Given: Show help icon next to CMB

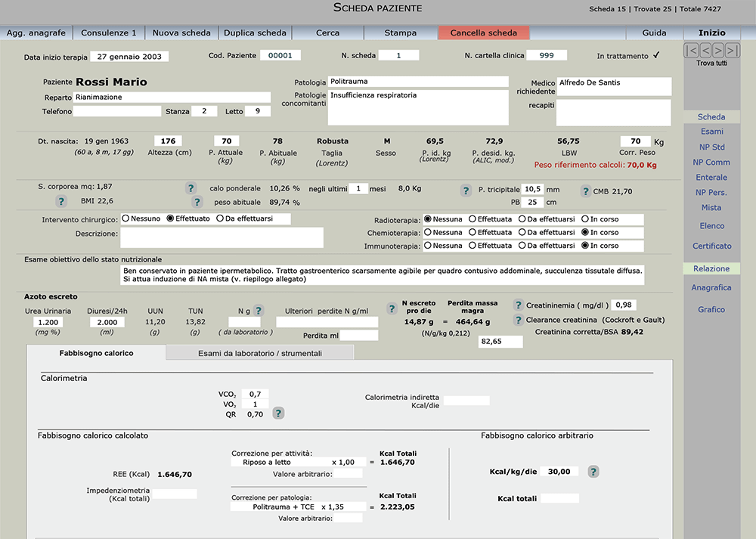Looking at the screenshot, I should (x=585, y=191).
